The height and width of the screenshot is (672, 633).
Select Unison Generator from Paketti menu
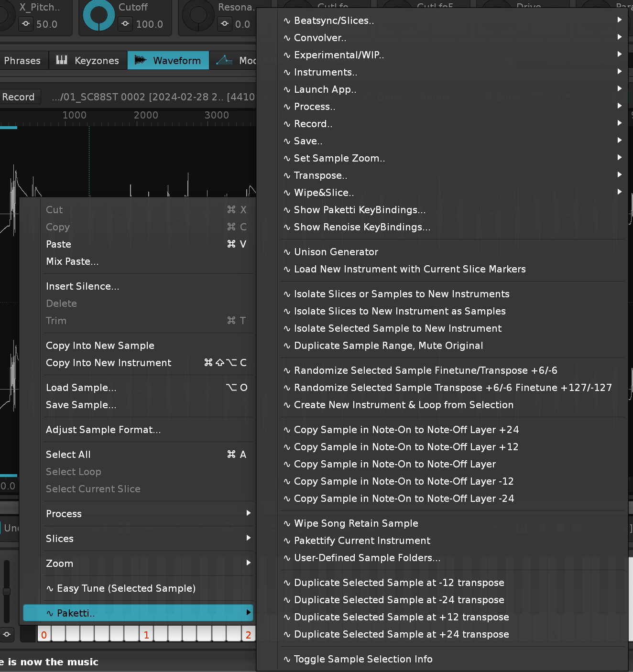[336, 252]
